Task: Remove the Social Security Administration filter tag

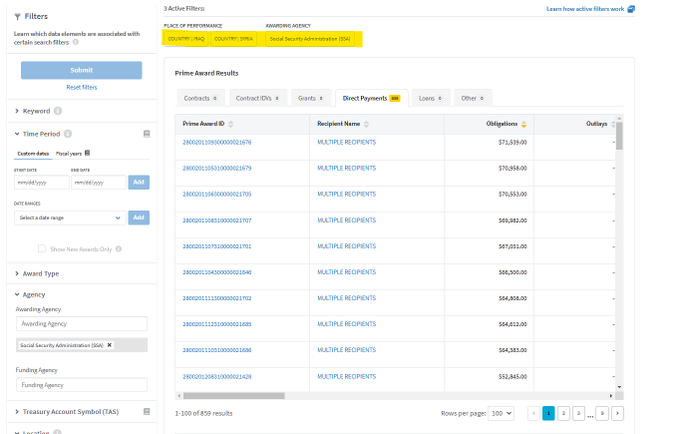Action: pos(110,345)
